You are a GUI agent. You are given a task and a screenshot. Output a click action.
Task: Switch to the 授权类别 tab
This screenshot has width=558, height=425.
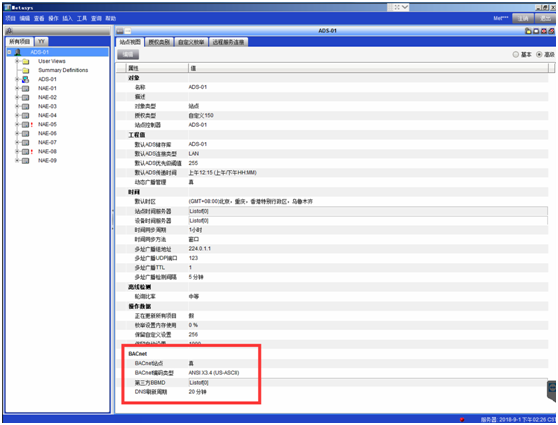pos(159,42)
